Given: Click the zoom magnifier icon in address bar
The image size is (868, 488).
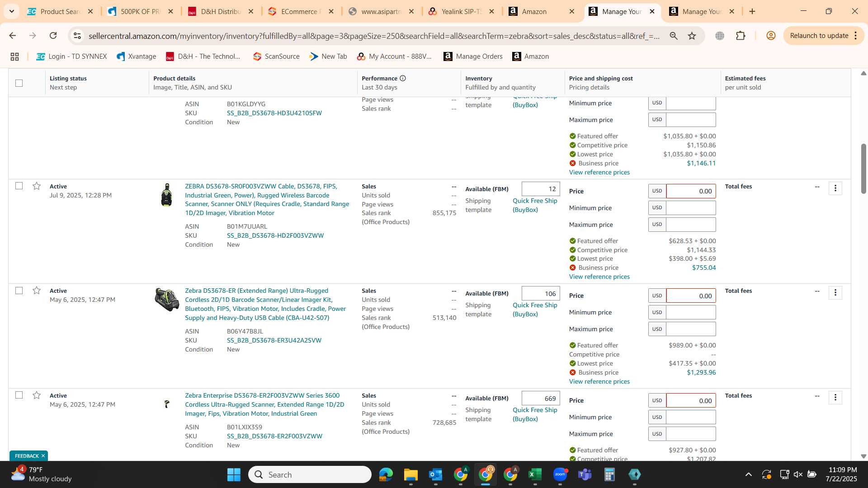Looking at the screenshot, I should coord(674,36).
